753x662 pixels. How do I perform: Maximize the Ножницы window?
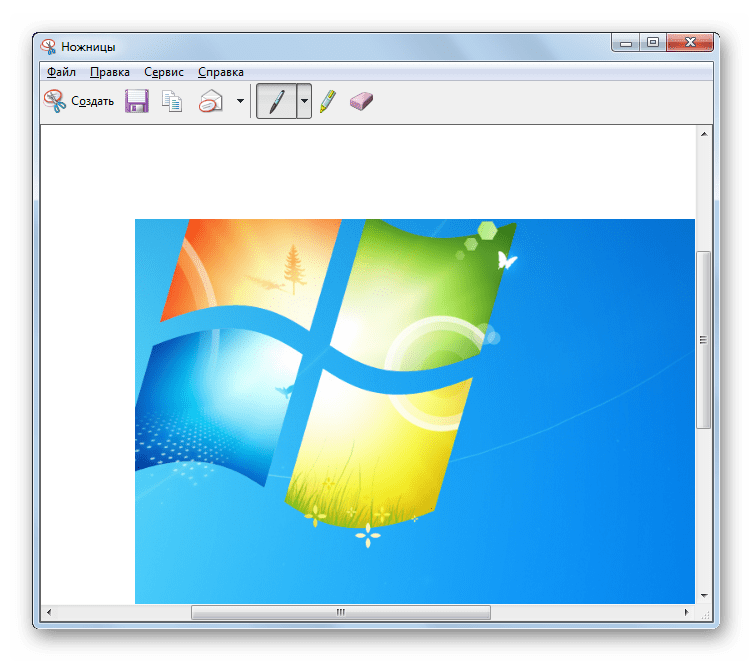[653, 43]
